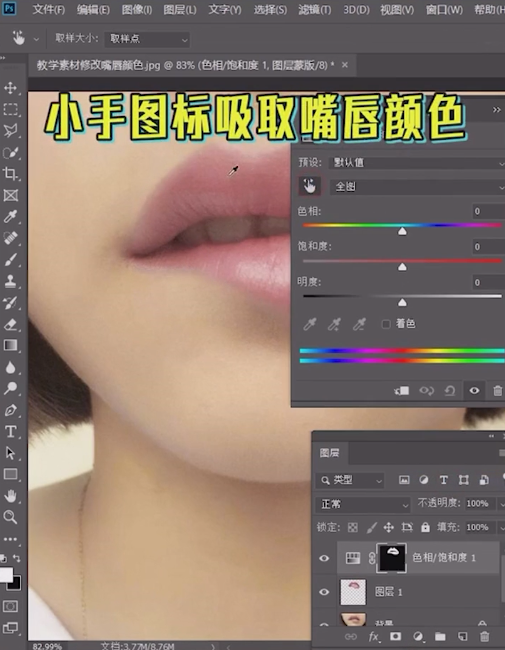Toggle pixel layer filter
This screenshot has width=505, height=650.
pos(404,480)
